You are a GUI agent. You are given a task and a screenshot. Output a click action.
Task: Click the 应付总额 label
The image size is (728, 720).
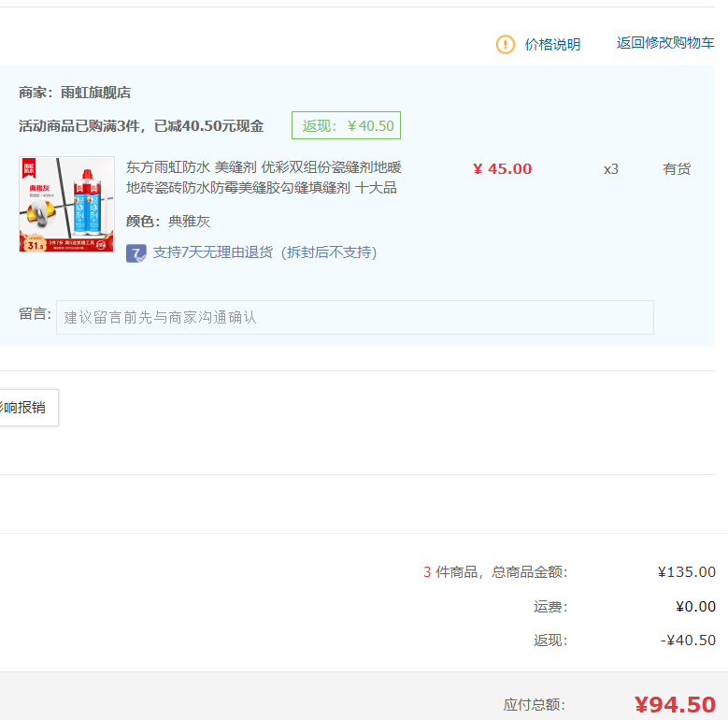tap(535, 705)
